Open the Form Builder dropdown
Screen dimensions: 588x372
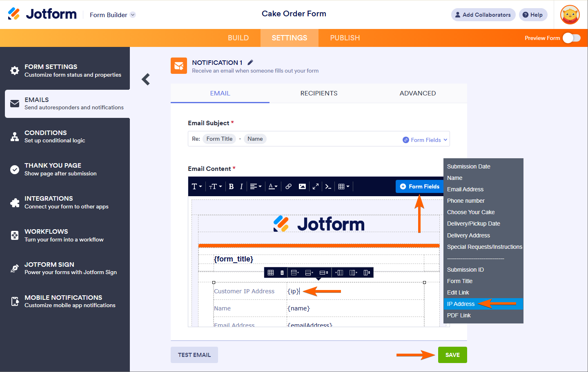[113, 15]
